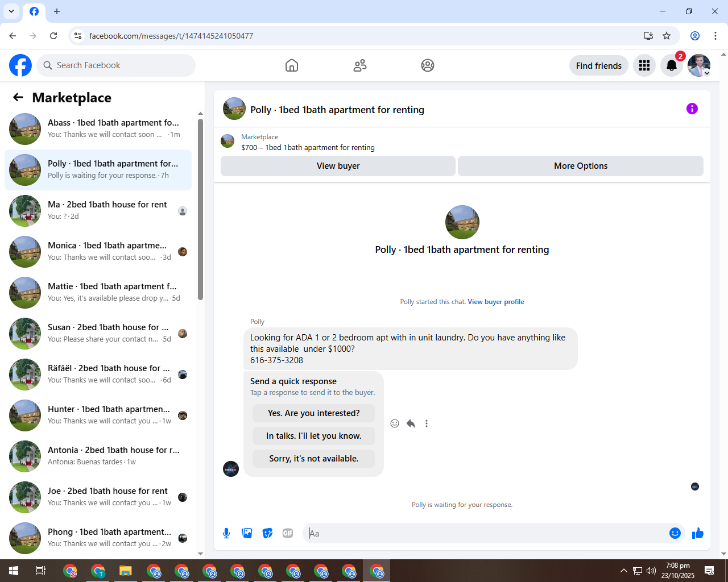
Task: Open the notifications bell icon
Action: 672,65
